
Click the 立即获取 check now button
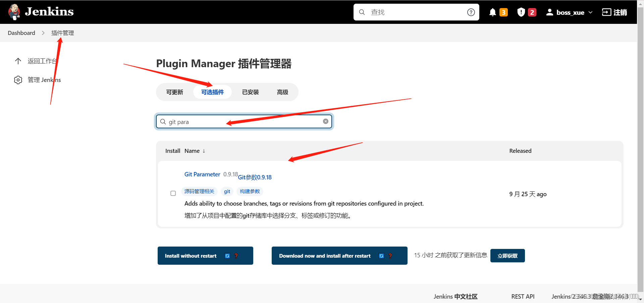[507, 256]
